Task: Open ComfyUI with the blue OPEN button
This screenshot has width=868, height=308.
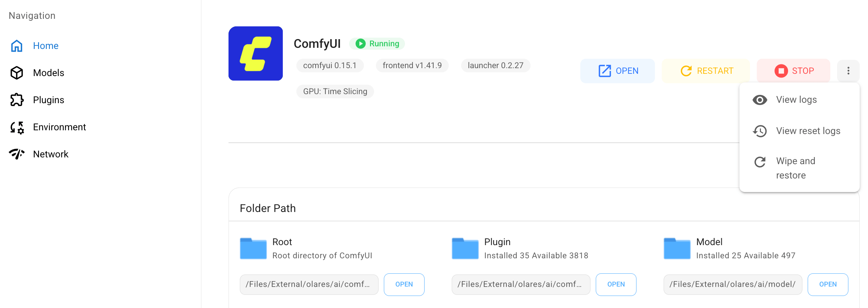Action: coord(618,71)
